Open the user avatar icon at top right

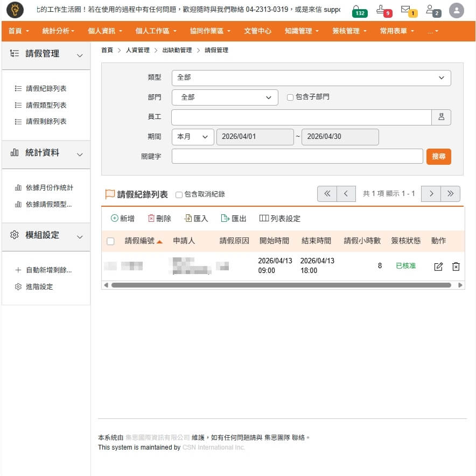point(456,10)
